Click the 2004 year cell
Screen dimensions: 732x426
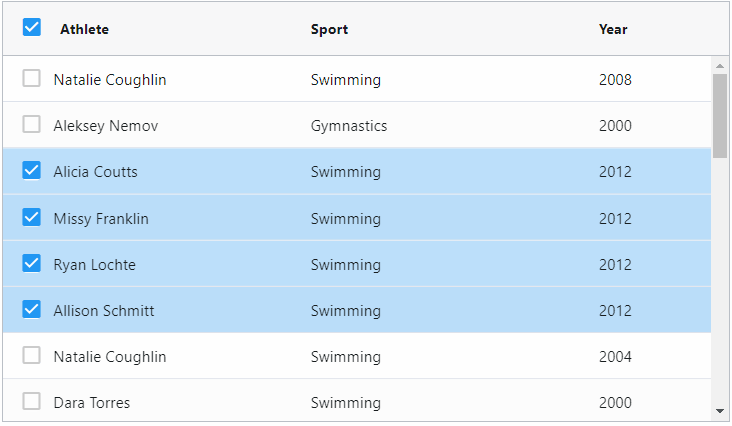615,357
